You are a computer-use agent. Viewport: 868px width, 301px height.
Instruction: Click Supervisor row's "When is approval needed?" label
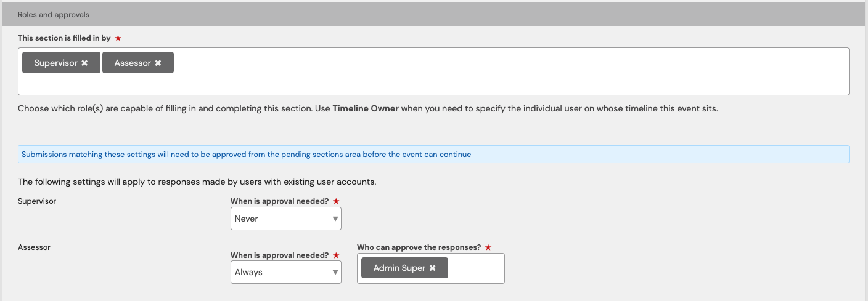tap(280, 201)
